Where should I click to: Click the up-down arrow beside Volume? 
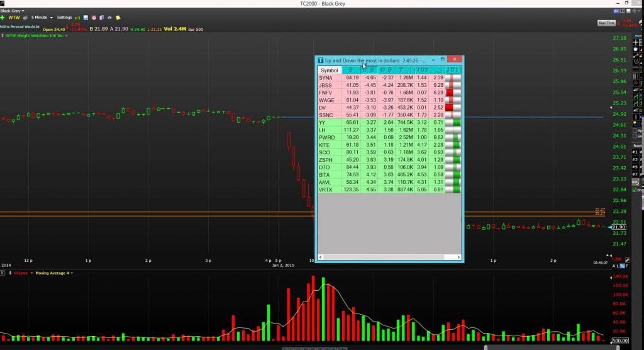click(x=10, y=273)
